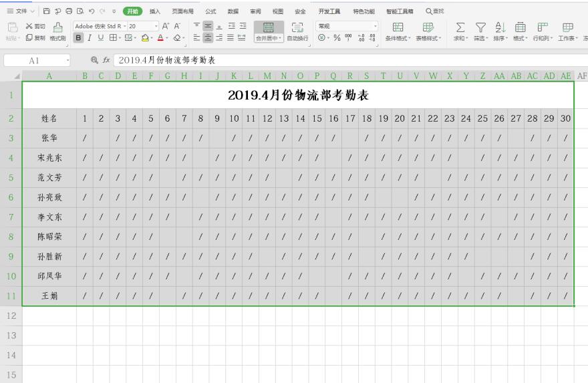Decrease decimal places
588x383 pixels.
click(x=372, y=37)
